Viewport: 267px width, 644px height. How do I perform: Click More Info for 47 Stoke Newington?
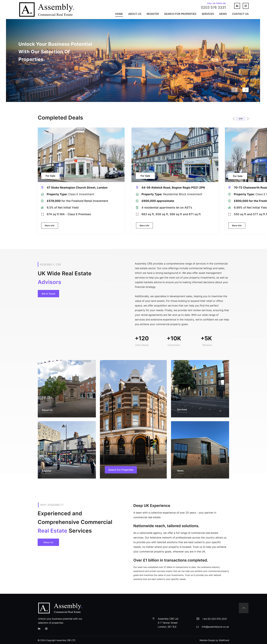pos(50,225)
